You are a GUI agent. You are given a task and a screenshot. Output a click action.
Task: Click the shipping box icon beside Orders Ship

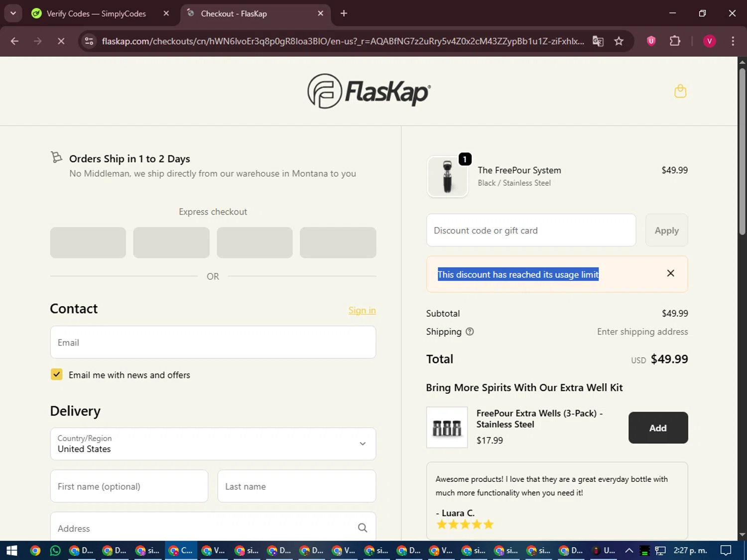click(x=56, y=157)
